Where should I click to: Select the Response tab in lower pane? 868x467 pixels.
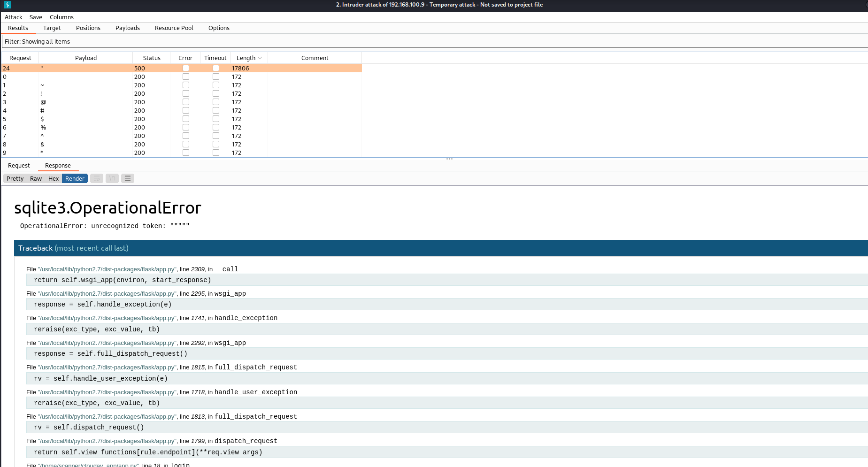(58, 166)
